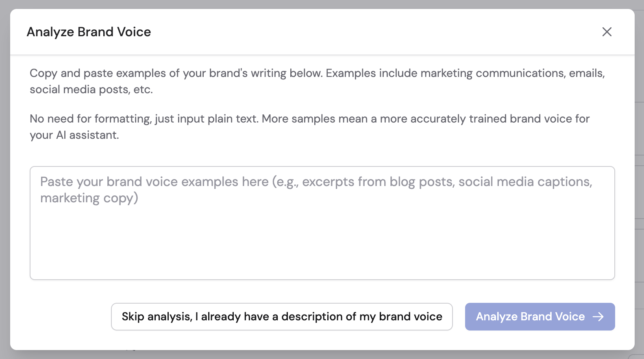Select the Analyze Brand Voice dialog title

(x=89, y=32)
